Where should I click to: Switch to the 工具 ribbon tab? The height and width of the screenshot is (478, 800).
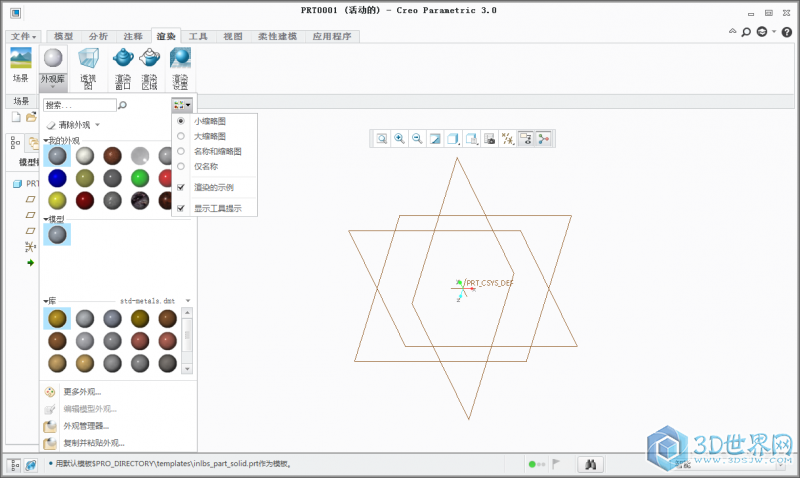(x=198, y=36)
